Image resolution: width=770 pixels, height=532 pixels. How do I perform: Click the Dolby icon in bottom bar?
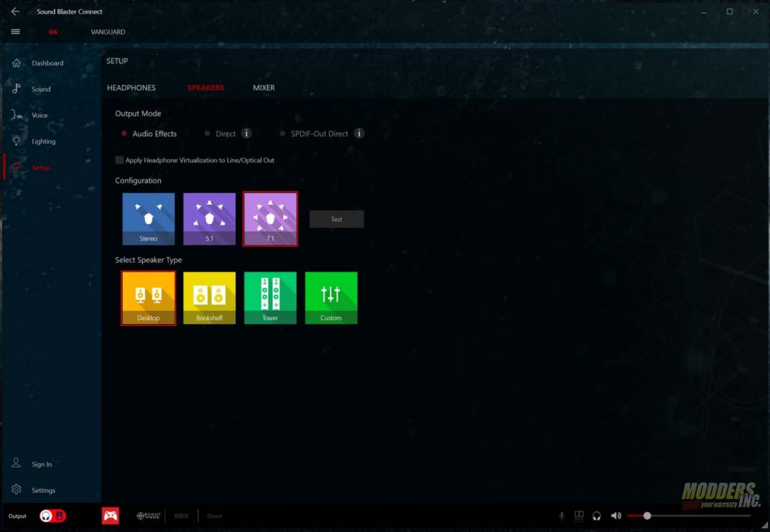coord(579,515)
